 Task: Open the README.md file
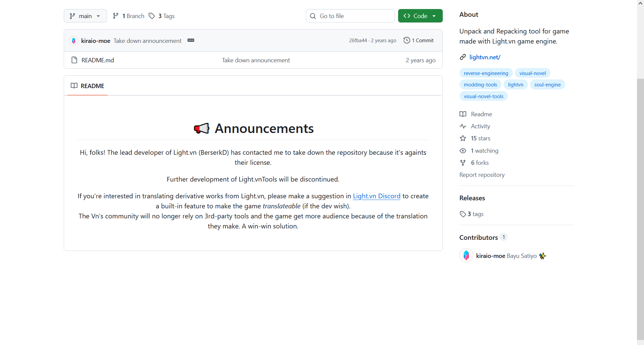[98, 60]
